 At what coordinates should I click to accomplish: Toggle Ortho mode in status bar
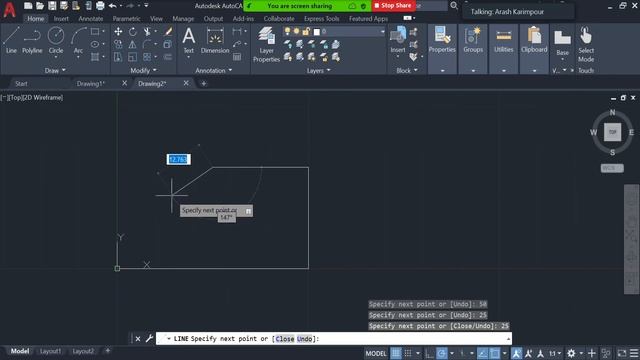click(429, 353)
